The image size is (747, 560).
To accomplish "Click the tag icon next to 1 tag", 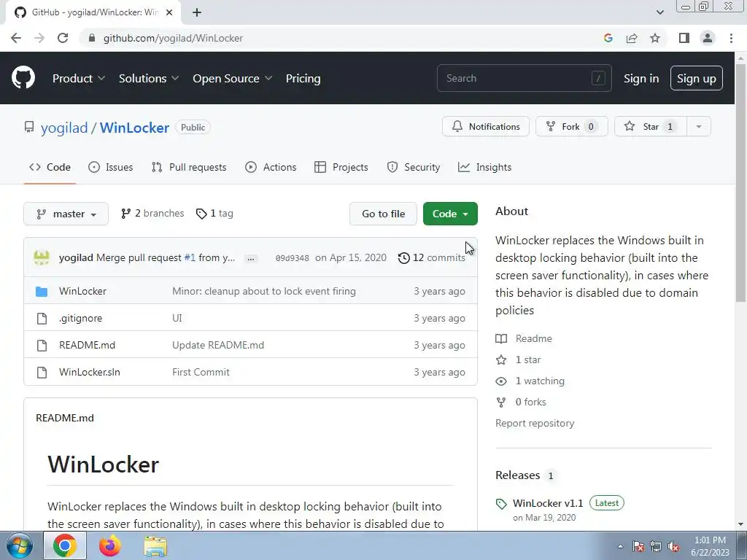I will coord(201,214).
